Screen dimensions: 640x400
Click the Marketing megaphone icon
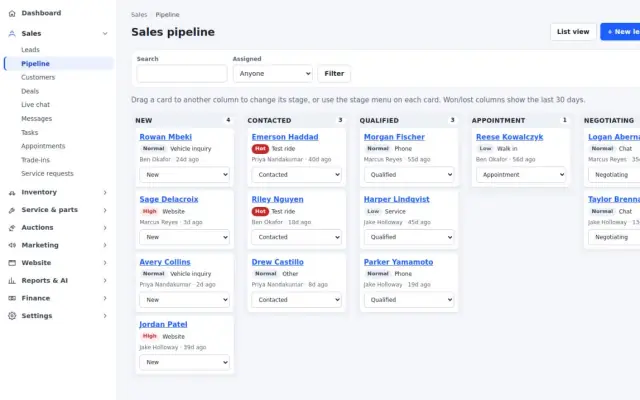pyautogui.click(x=12, y=245)
